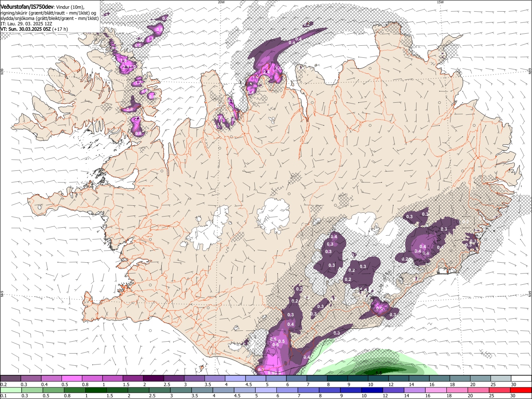Click the 'VT: Sun. 30.03.2025 05Z (+17 h)' line
The width and height of the screenshot is (532, 399).
click(x=34, y=29)
